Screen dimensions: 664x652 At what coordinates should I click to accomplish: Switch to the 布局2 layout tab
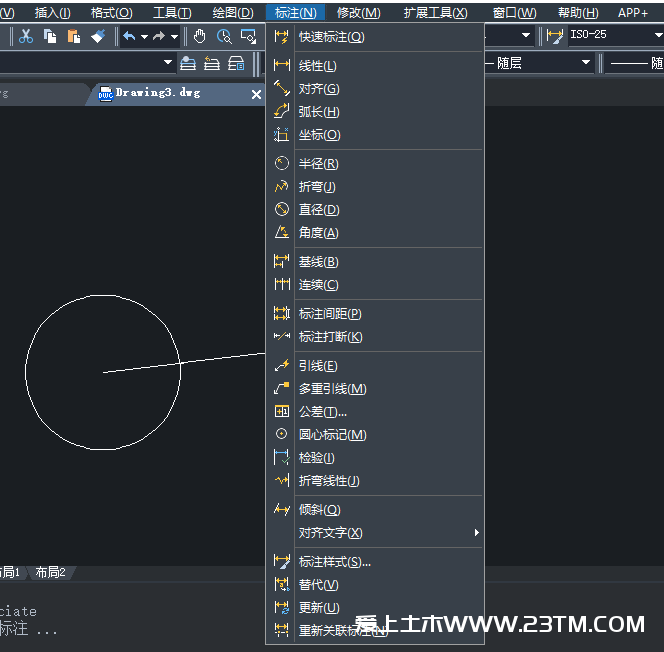coord(50,572)
